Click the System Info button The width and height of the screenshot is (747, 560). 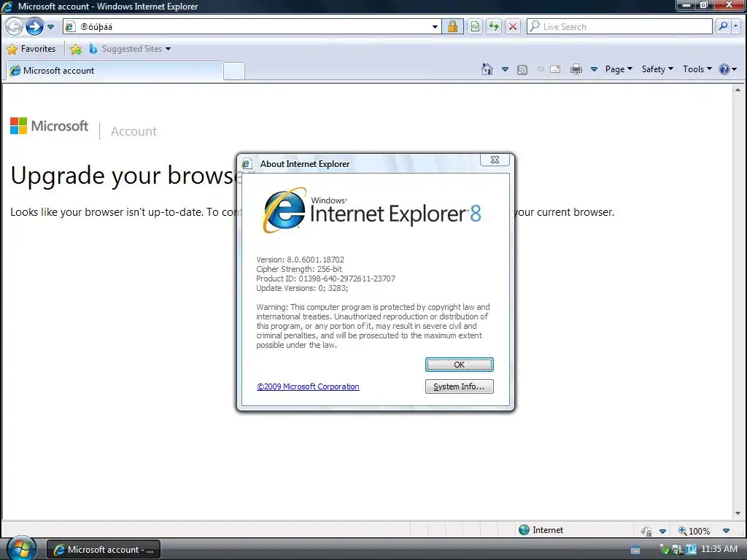click(460, 386)
